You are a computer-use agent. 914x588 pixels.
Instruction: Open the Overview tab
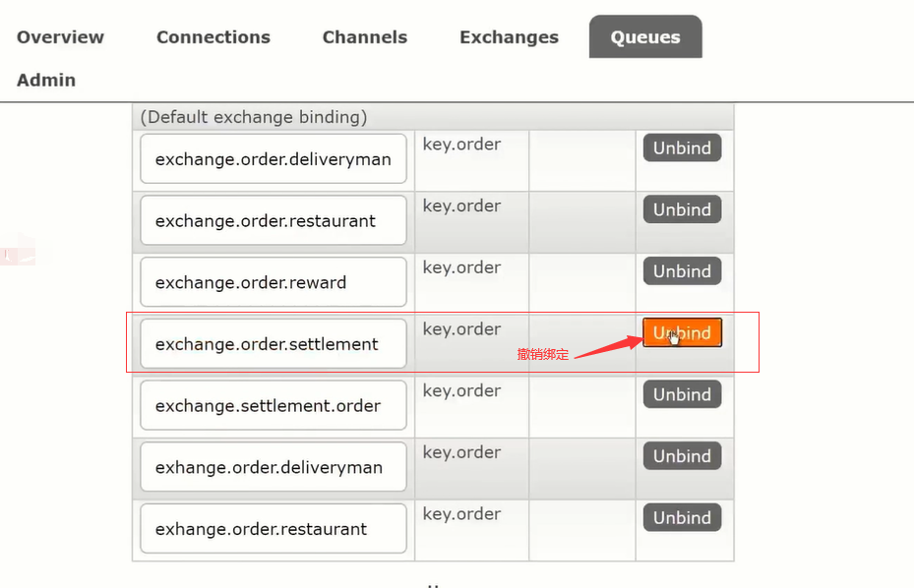click(60, 37)
